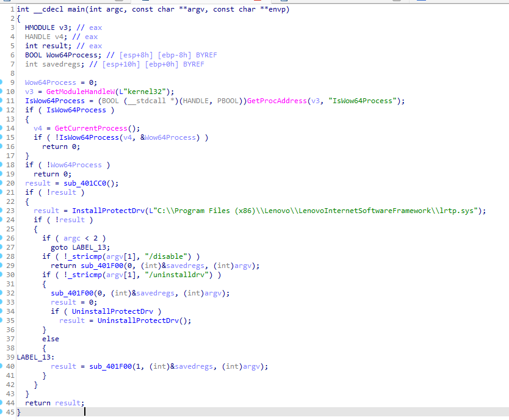This screenshot has height=420, width=509.
Task: Click line number 23 in the gutter
Action: pos(10,211)
